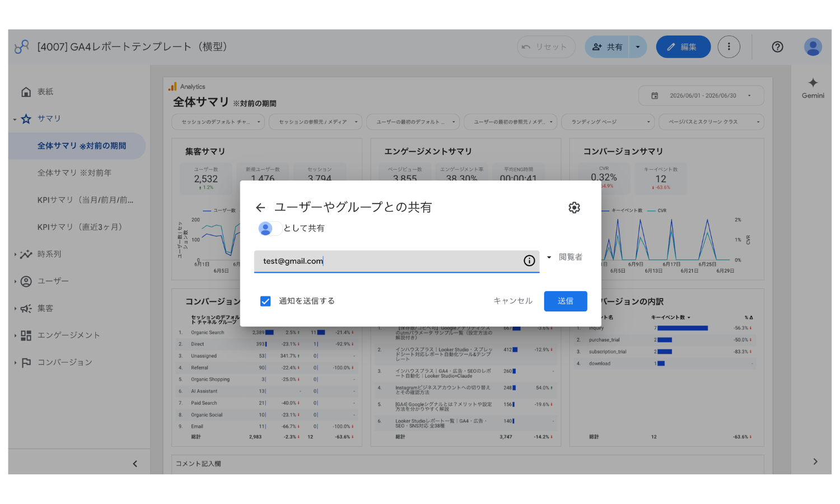This screenshot has height=504, width=840.
Task: Click the calendar icon in date range
Action: click(655, 96)
